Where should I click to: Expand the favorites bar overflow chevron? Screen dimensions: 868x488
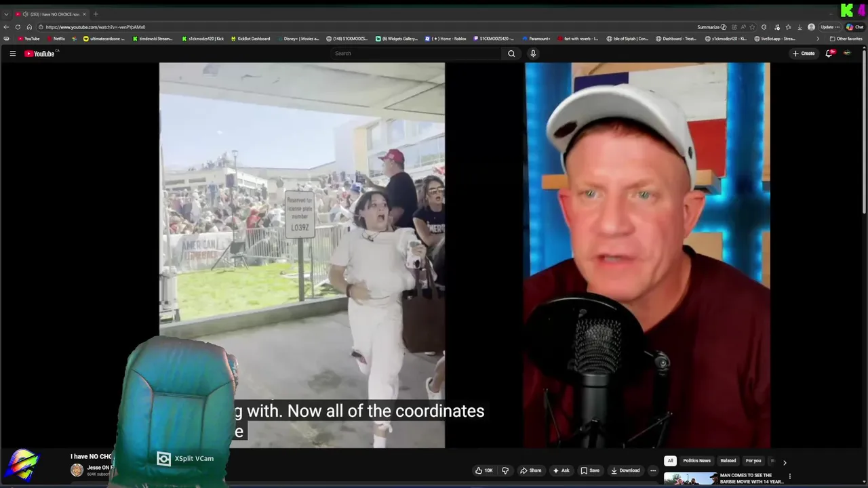pos(817,39)
